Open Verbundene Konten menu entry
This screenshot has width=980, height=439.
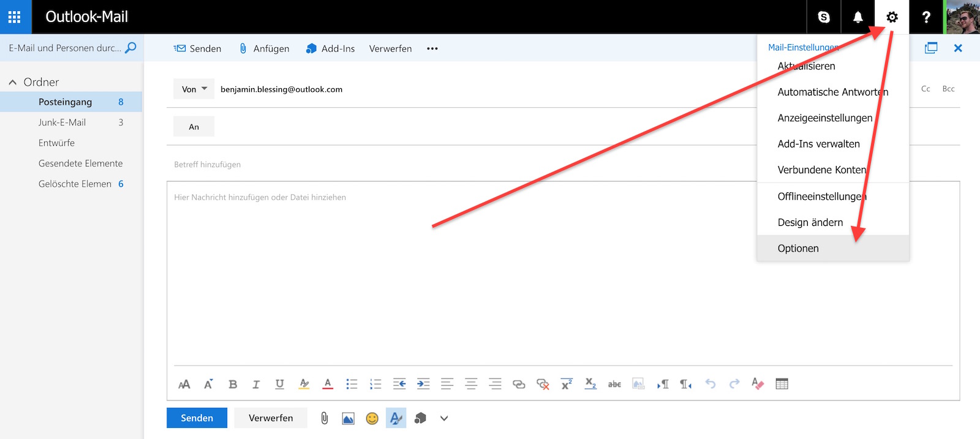tap(833, 170)
